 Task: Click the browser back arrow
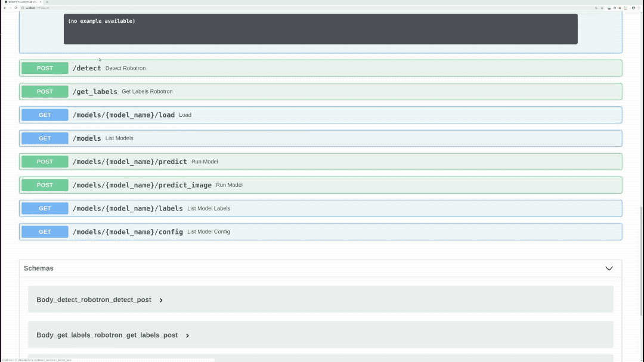pyautogui.click(x=5, y=8)
